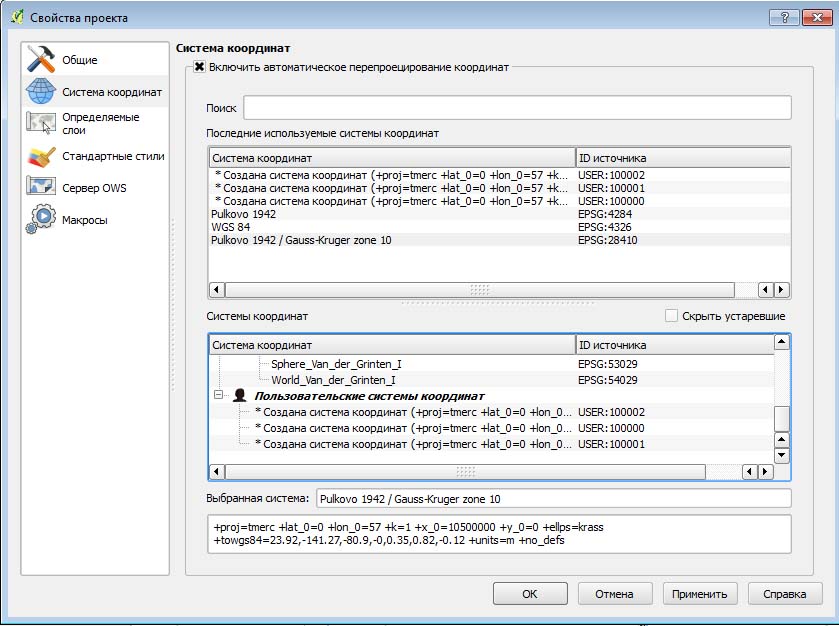
Task: Sort by ID источника column in recent list
Action: [x=682, y=158]
